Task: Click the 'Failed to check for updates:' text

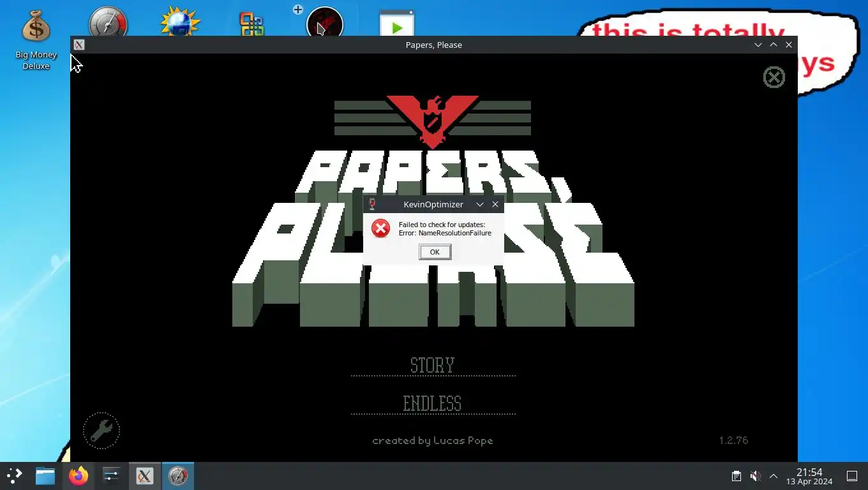Action: [442, 225]
